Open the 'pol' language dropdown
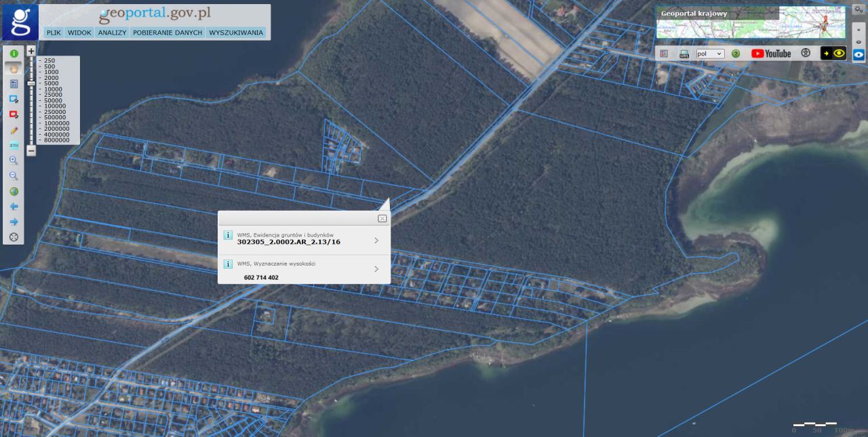Image resolution: width=868 pixels, height=437 pixels. tap(710, 54)
